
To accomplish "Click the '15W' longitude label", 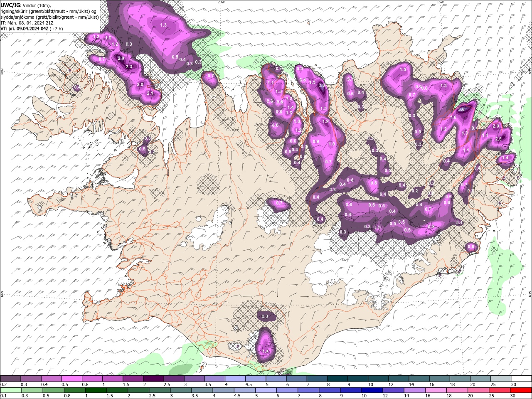I will point(440,2).
